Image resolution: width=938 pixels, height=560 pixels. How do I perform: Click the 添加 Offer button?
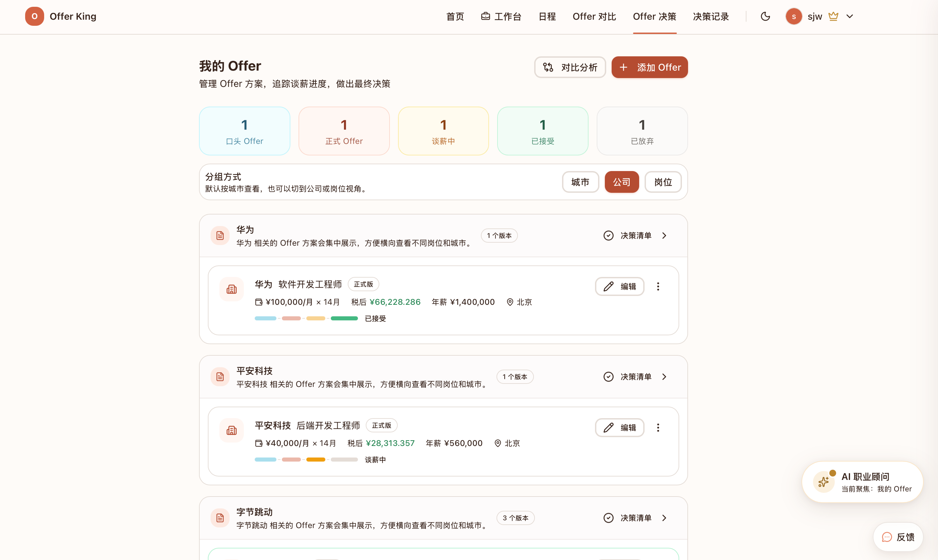click(649, 67)
